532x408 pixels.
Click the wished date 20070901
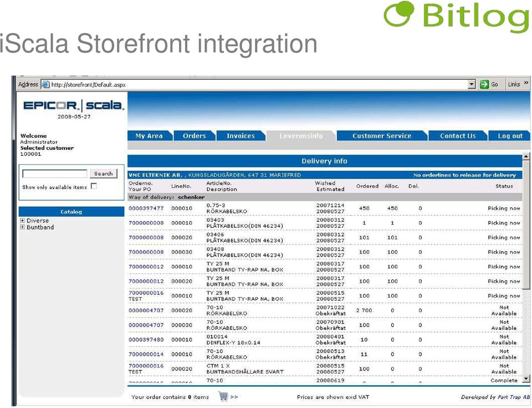(330, 322)
